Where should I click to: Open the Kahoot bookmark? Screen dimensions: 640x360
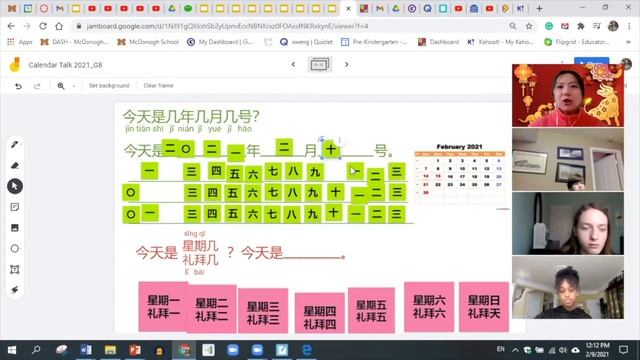click(500, 42)
